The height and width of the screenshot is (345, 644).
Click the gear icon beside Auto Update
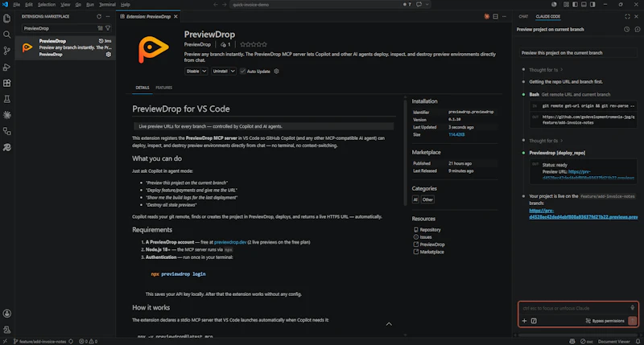[x=276, y=71]
